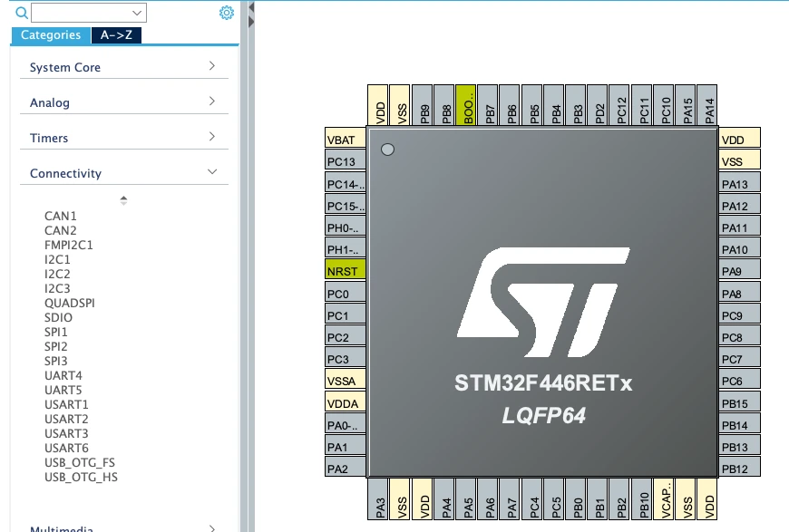Select USART1 peripheral
The width and height of the screenshot is (789, 532).
(x=66, y=404)
